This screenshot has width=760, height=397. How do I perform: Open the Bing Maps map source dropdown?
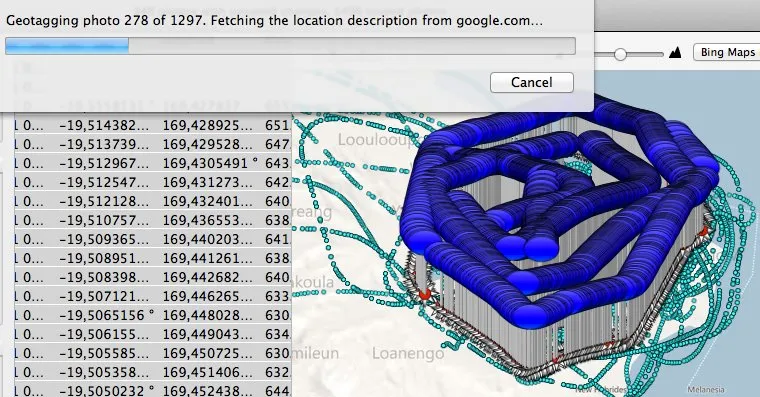pos(727,52)
